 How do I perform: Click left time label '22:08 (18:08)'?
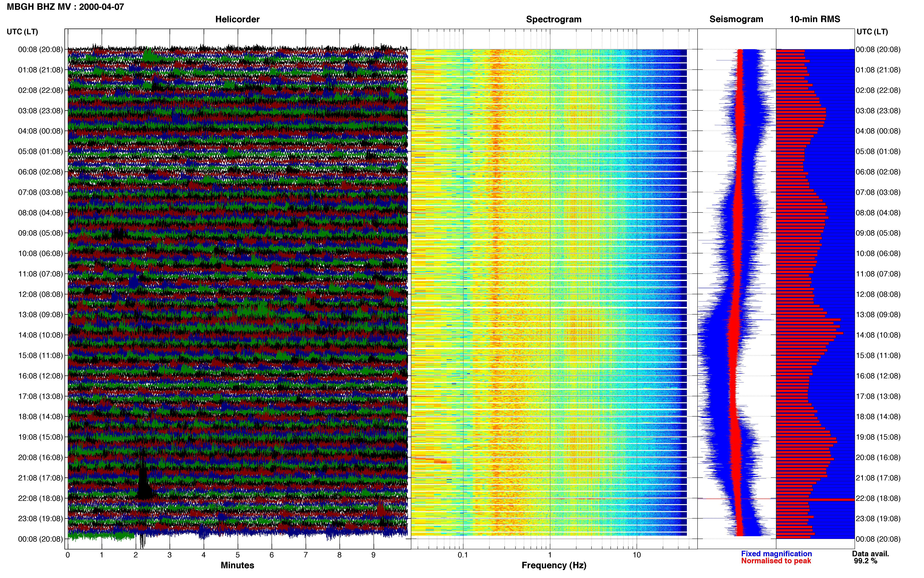click(41, 498)
